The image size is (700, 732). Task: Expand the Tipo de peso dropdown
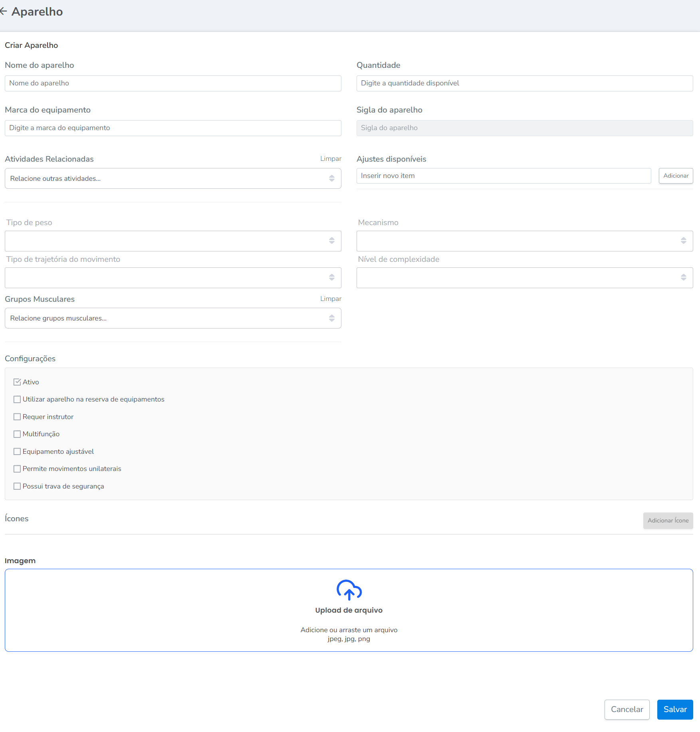click(x=173, y=241)
